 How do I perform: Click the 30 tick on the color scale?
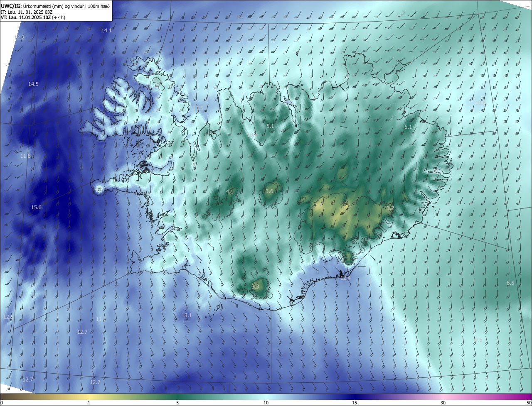443,403
